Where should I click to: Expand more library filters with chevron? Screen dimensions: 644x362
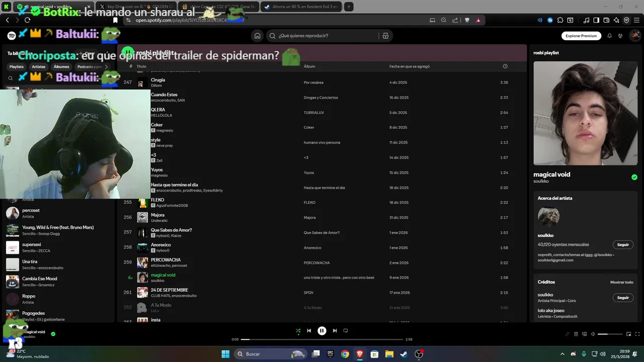(106, 66)
